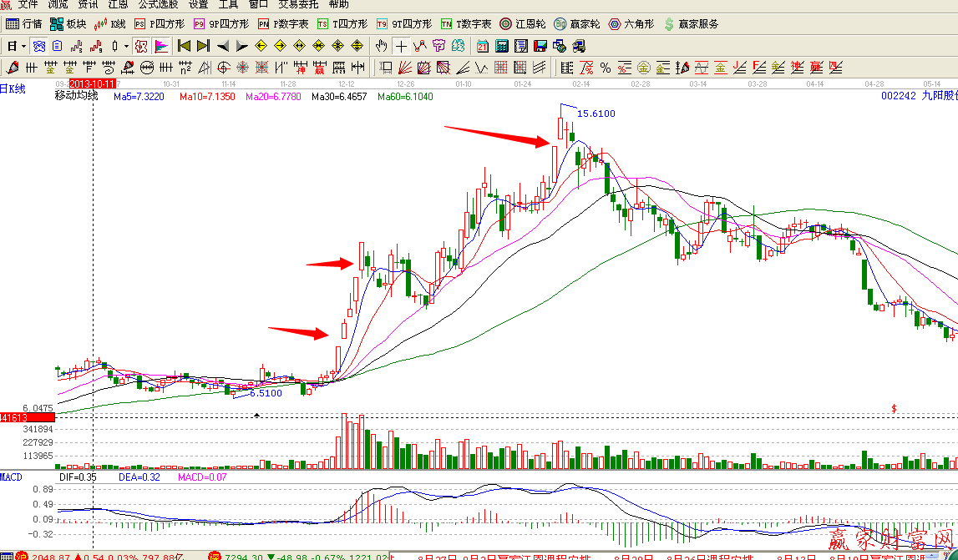Toggle the crosshair cursor tool
This screenshot has height=560, width=958.
402,46
